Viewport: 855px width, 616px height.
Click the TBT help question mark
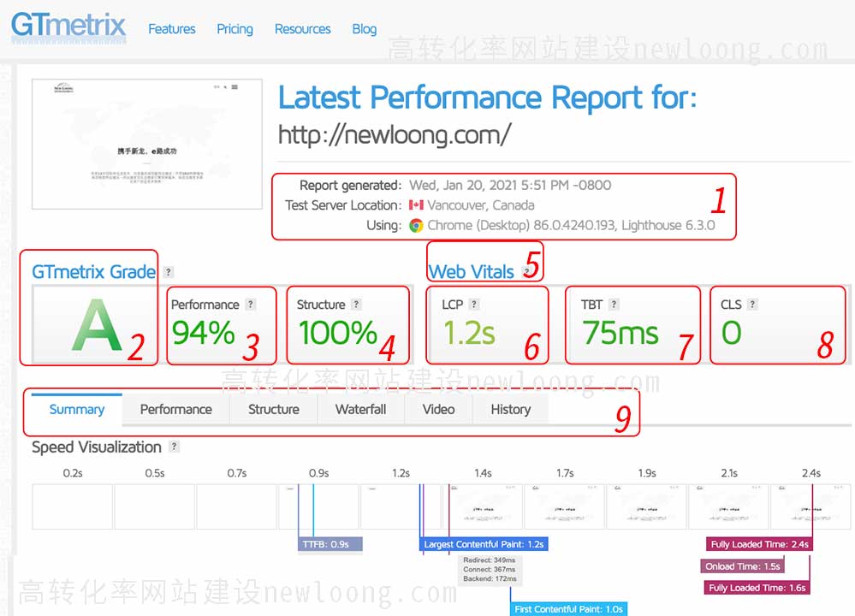tap(614, 305)
